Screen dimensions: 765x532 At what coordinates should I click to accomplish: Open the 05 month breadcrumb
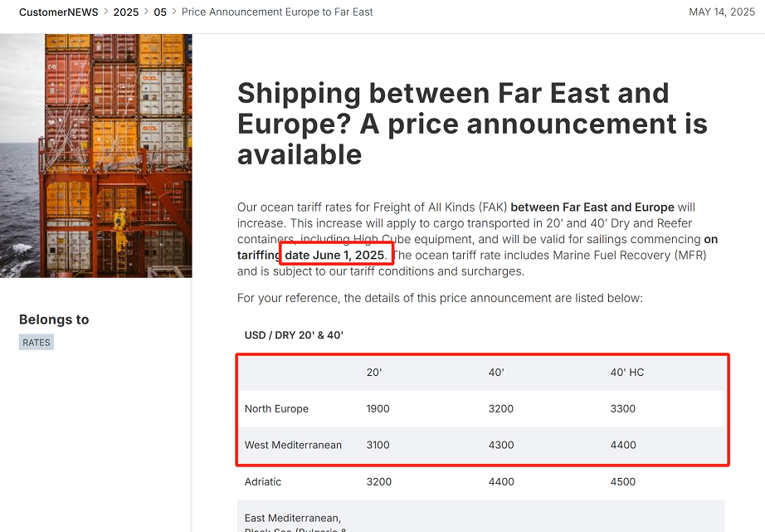tap(160, 12)
